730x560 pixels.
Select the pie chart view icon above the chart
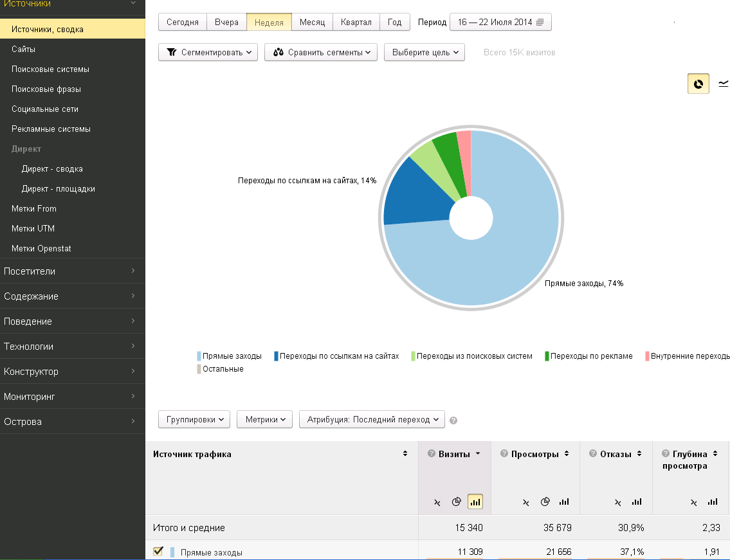tap(698, 84)
